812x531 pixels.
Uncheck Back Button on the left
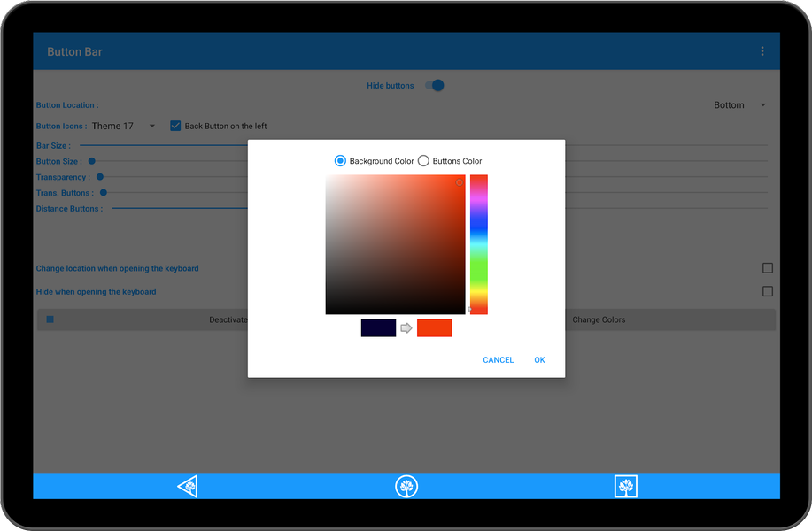click(175, 126)
